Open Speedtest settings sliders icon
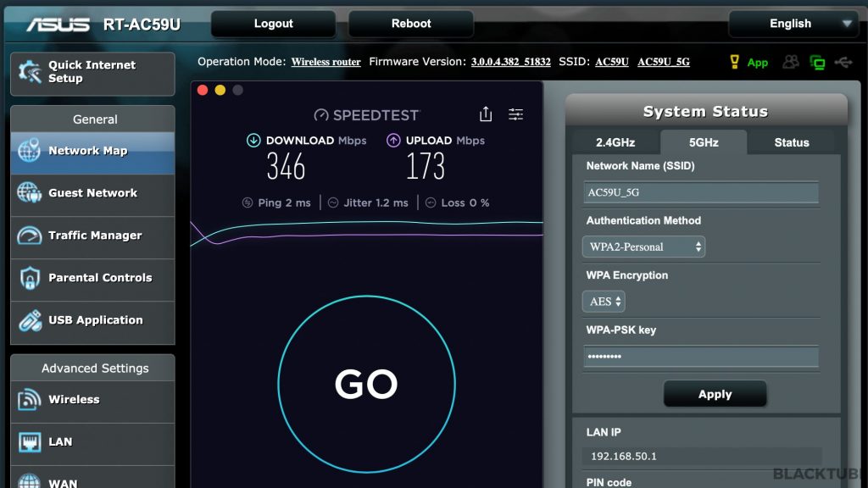 [x=516, y=114]
